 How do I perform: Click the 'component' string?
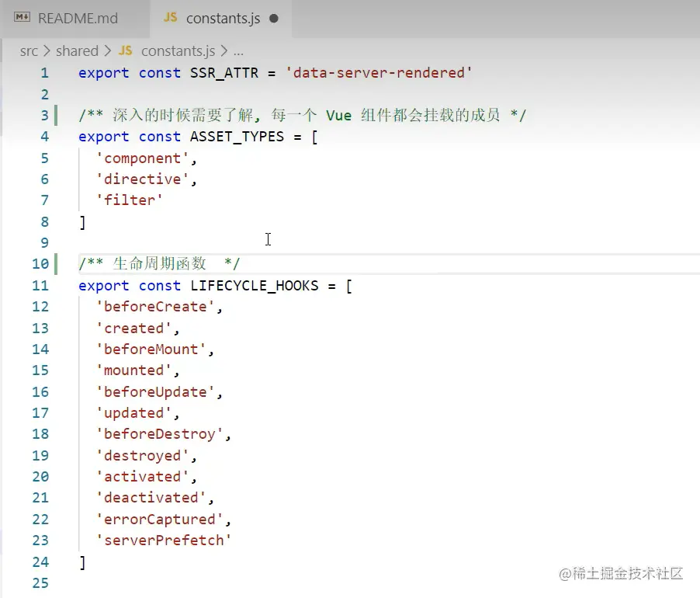142,158
